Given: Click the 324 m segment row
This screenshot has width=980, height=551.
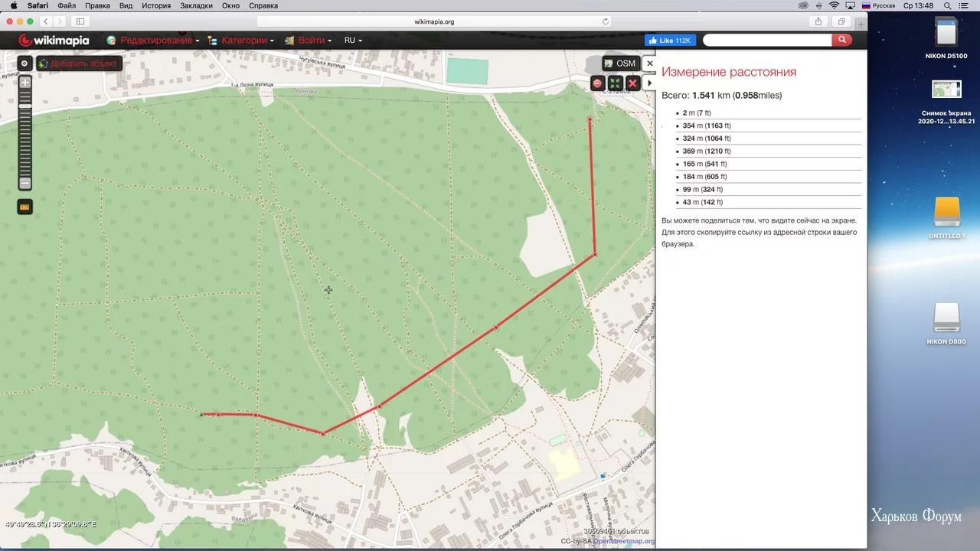Looking at the screenshot, I should 768,139.
